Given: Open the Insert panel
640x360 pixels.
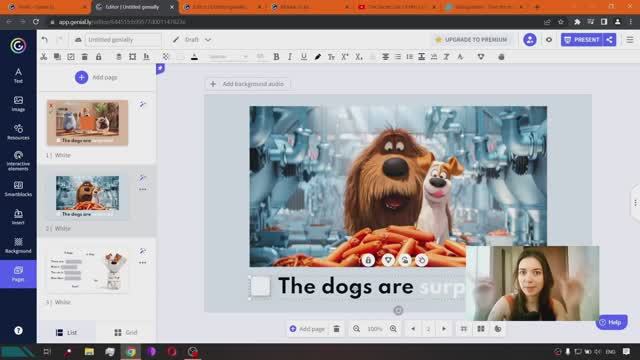Looking at the screenshot, I should (18, 217).
